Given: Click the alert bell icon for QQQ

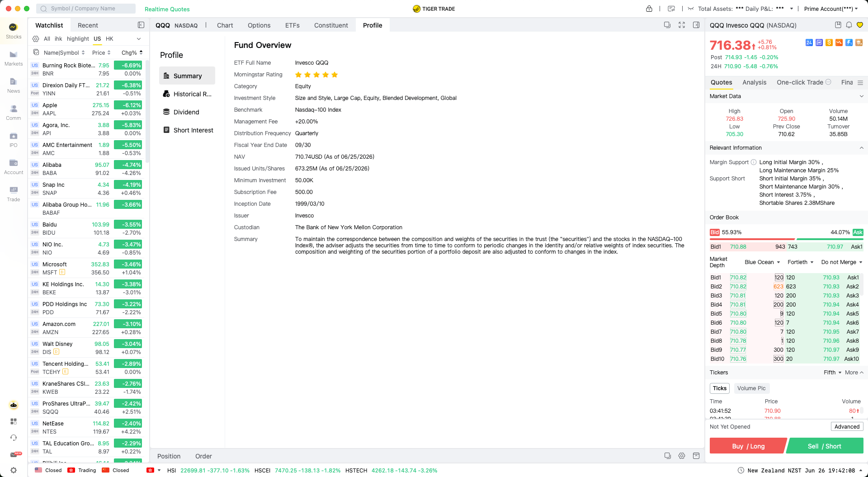Looking at the screenshot, I should [849, 25].
